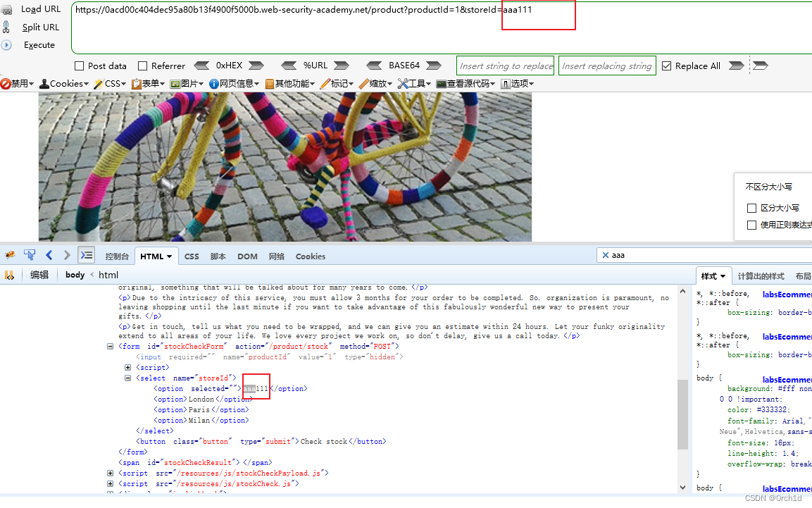Open the 表单 dropdown menu
This screenshot has width=812, height=508.
[x=148, y=83]
